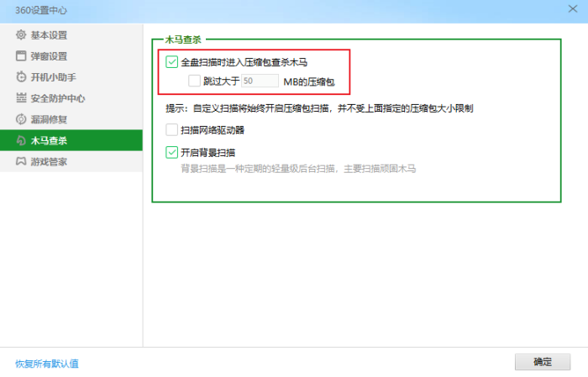
Task: Disable the 开启背景扫描 checkbox
Action: tap(171, 152)
